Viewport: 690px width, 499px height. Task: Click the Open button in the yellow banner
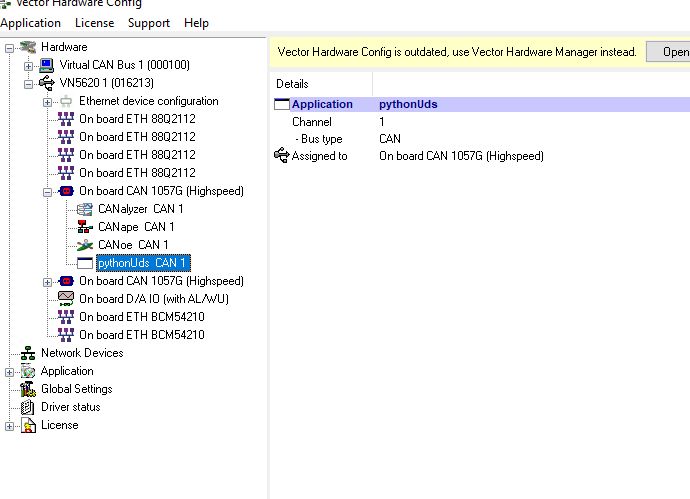668,52
